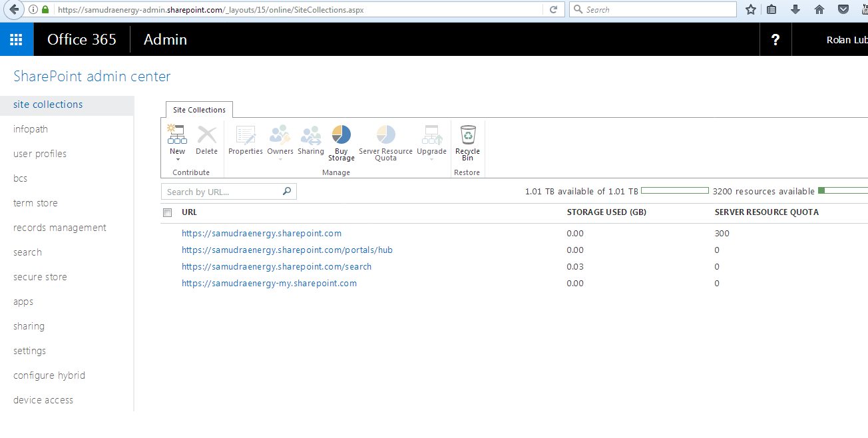This screenshot has height=438, width=868.
Task: Click the New site collection icon
Action: point(177,135)
